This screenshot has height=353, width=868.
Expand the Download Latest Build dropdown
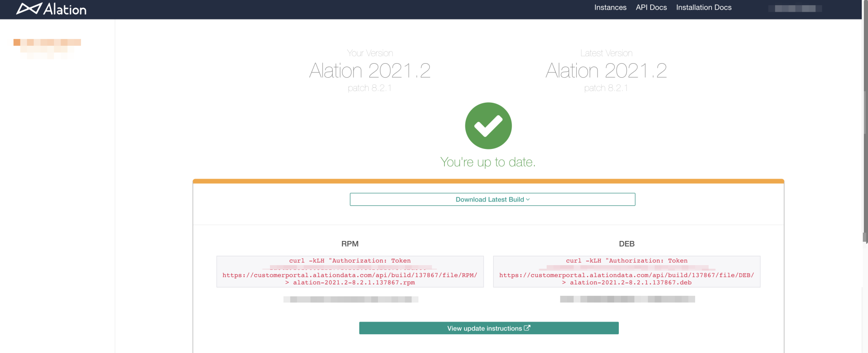[x=492, y=199]
